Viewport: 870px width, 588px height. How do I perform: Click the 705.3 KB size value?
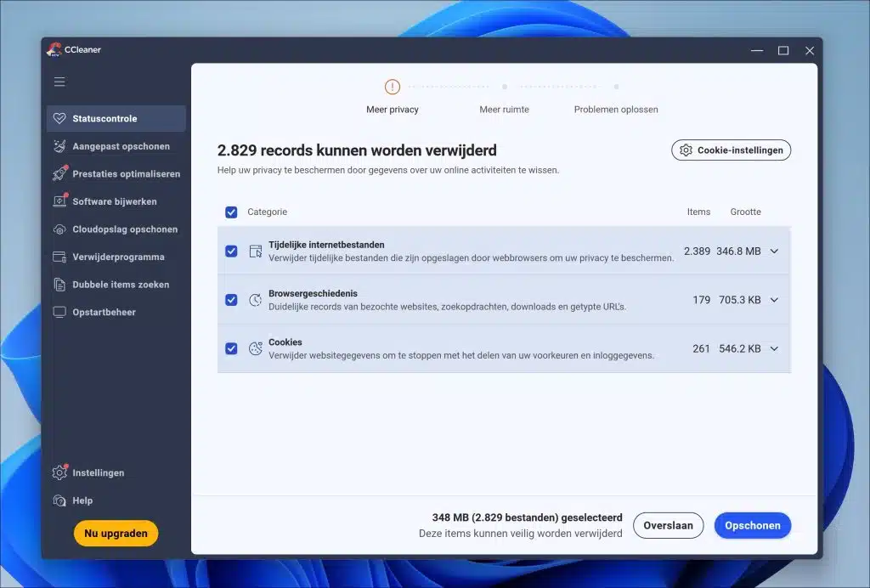740,300
